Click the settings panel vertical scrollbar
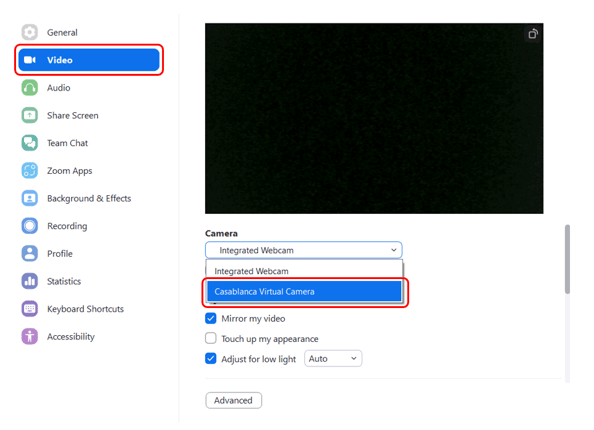The image size is (594, 430). [x=567, y=259]
